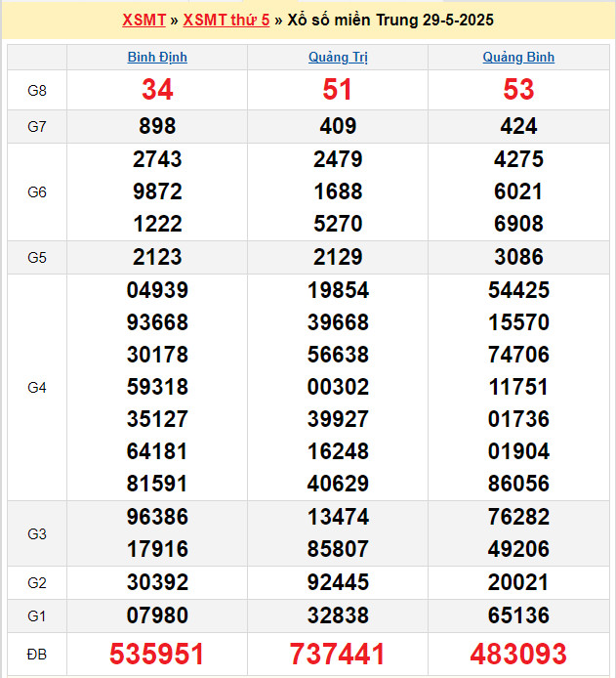The height and width of the screenshot is (678, 616).
Task: Select G4 result 19854
Action: coord(338,290)
